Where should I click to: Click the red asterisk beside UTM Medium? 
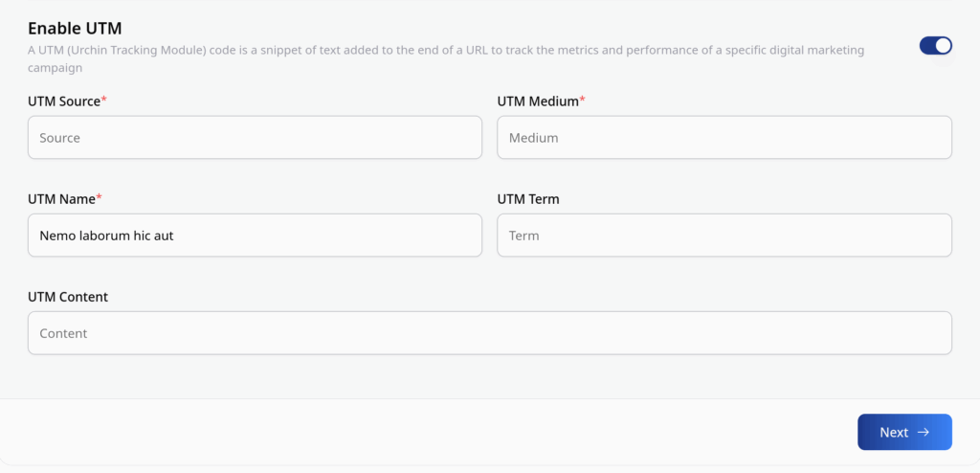[x=582, y=101]
